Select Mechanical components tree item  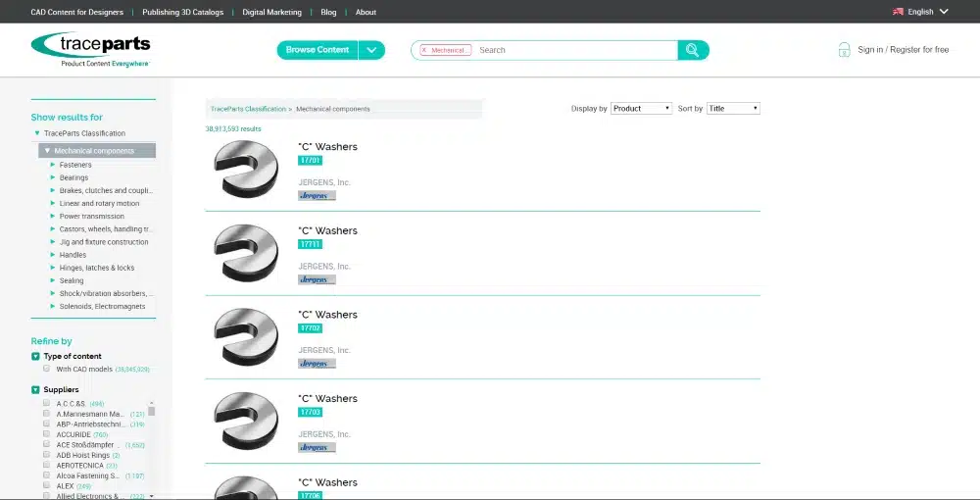pos(97,151)
